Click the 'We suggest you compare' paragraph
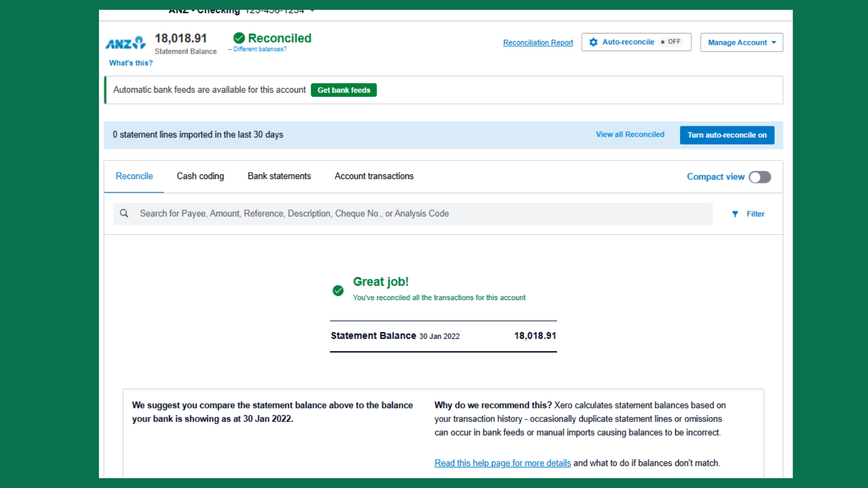Screen dimensions: 868x488 [273, 412]
